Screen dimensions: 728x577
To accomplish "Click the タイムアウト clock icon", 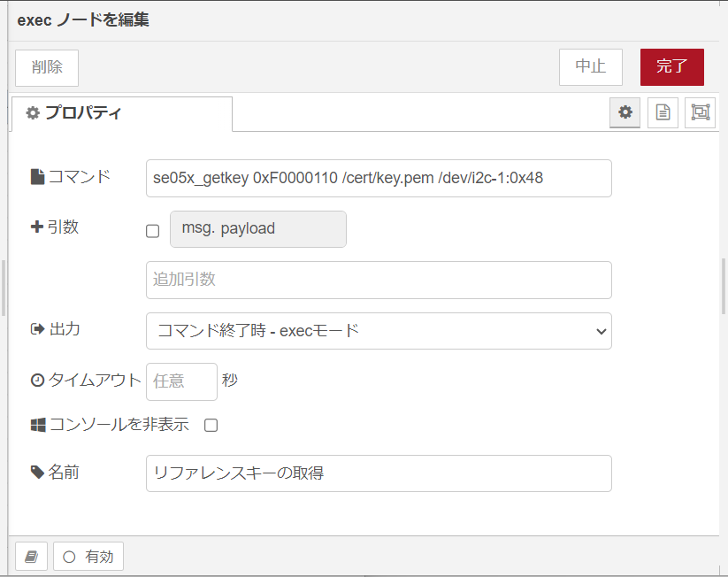I will (x=37, y=381).
